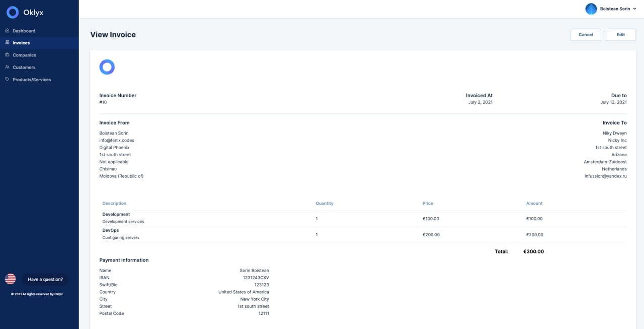The height and width of the screenshot is (329, 644).
Task: Click the Products/Services tag icon
Action: coord(7,79)
